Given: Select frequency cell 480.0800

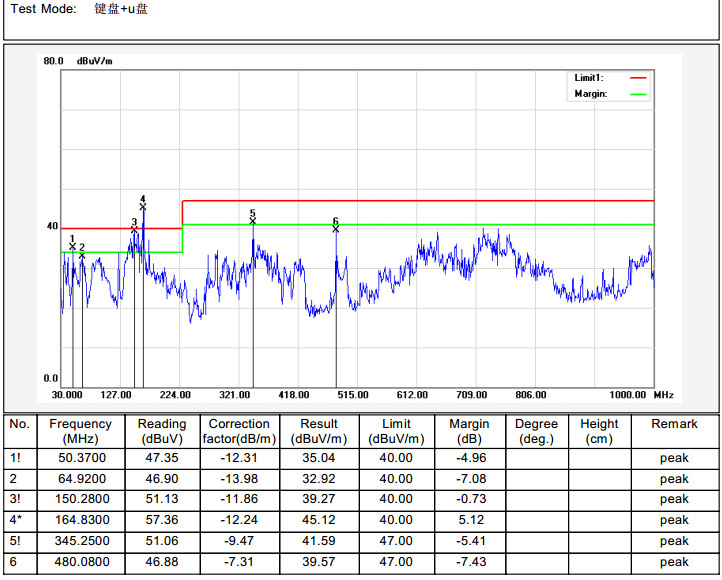Looking at the screenshot, I should (x=82, y=562).
